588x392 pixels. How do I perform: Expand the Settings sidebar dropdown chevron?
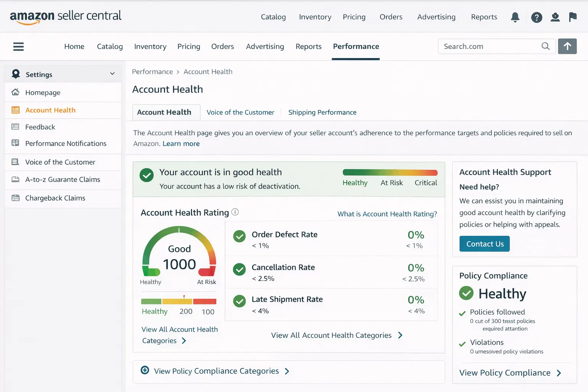click(x=112, y=74)
